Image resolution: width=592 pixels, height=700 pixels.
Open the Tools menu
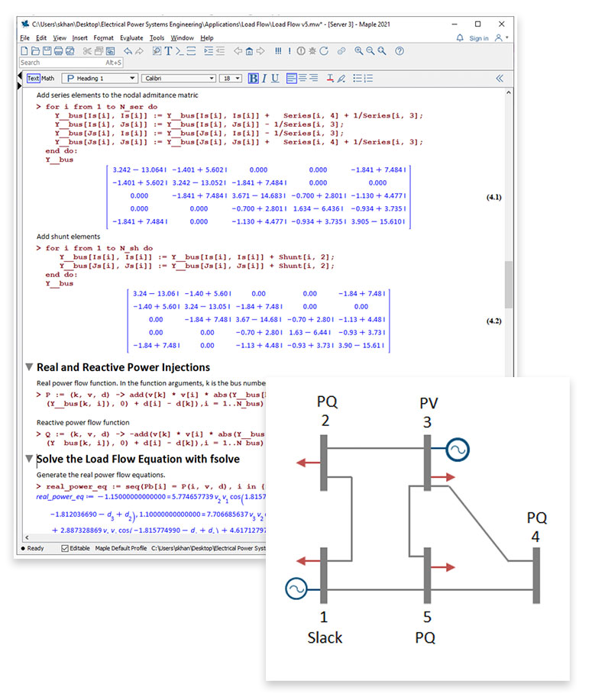(x=157, y=38)
